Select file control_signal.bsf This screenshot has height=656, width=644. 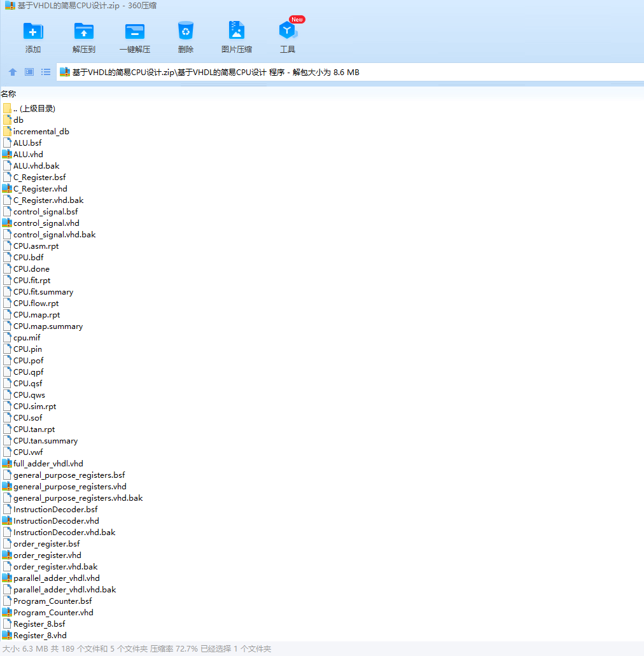pos(46,212)
